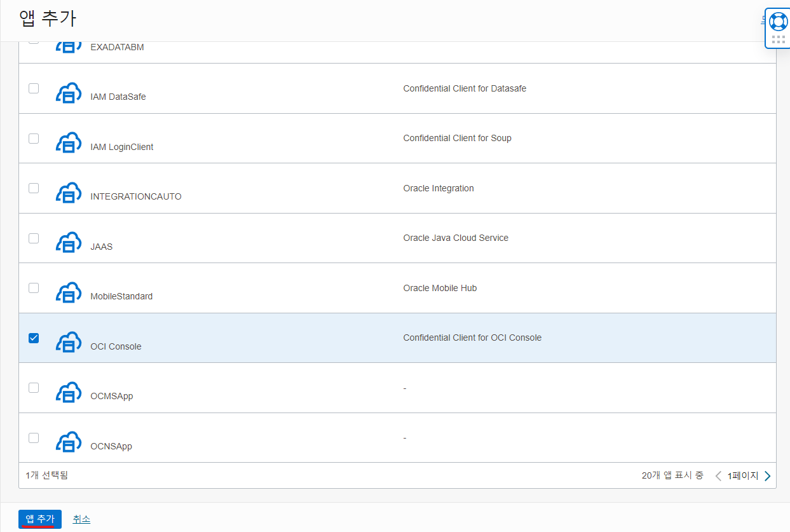Click the 앱 추가 button

pyautogui.click(x=40, y=519)
